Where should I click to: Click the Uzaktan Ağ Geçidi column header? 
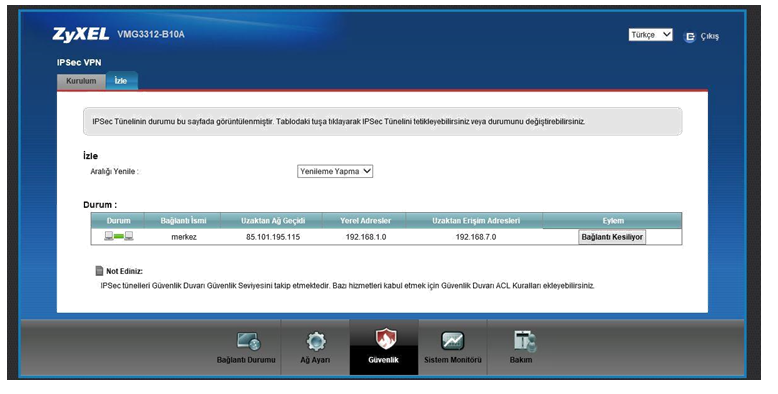point(272,221)
